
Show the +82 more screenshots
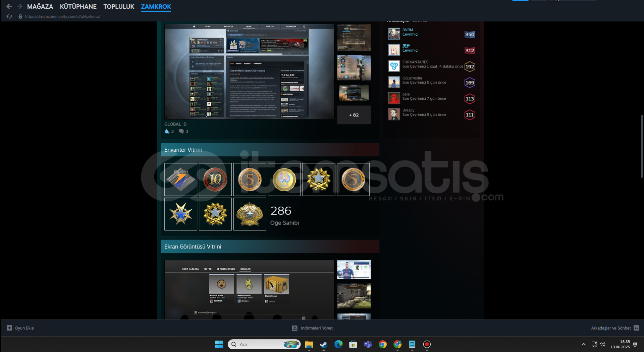[x=354, y=115]
